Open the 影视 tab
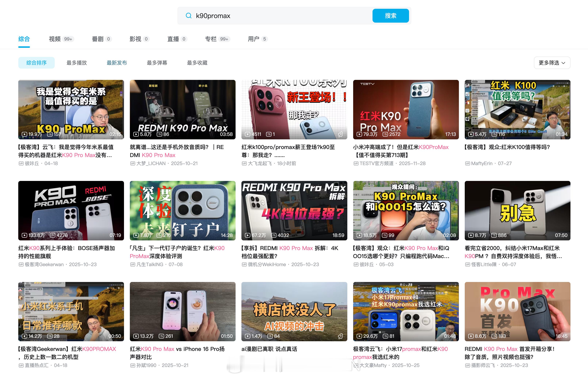 point(140,39)
